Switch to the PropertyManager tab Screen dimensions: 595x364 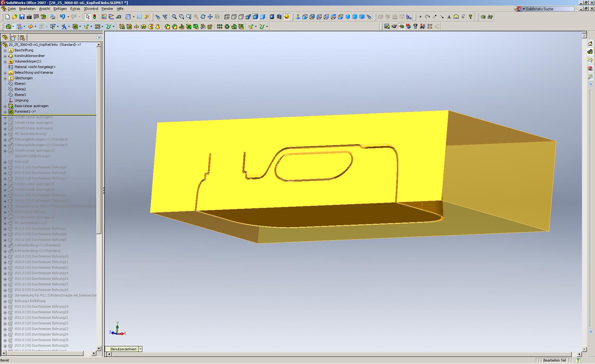coord(13,37)
